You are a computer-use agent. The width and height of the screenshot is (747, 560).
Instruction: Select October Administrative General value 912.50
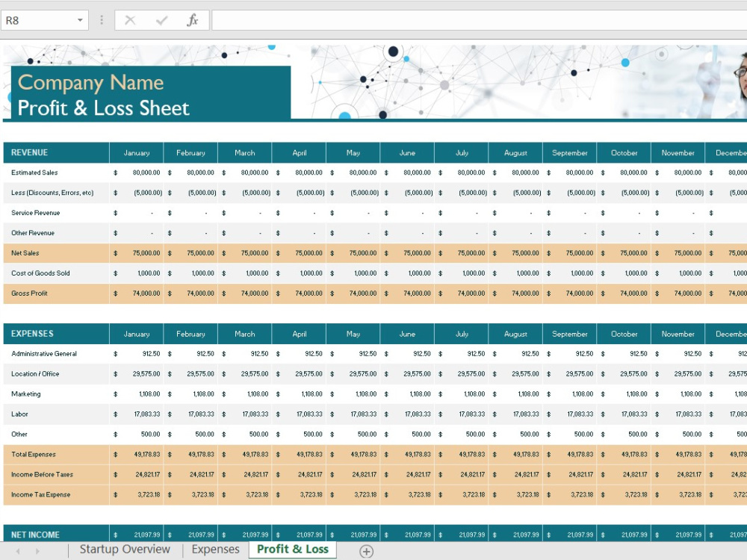coord(624,354)
